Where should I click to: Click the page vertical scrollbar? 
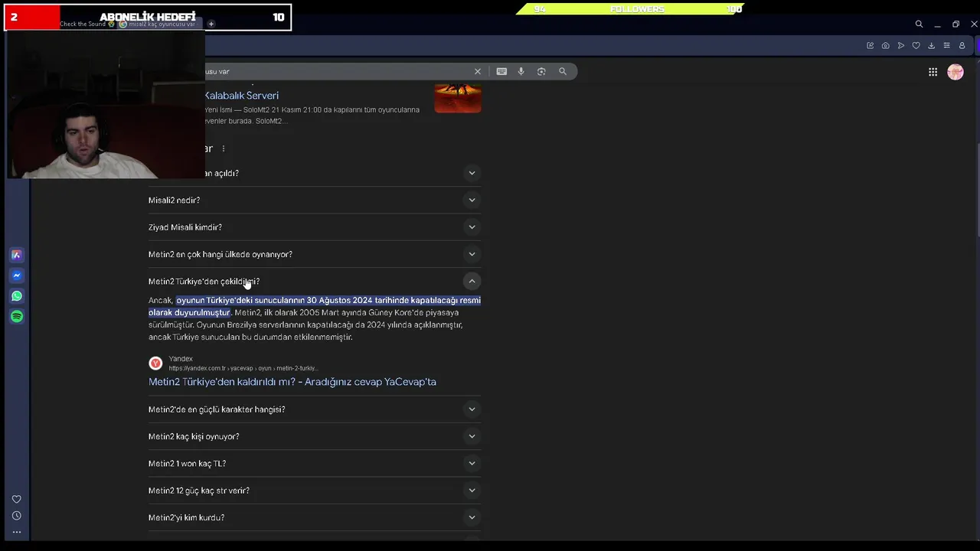click(x=977, y=191)
